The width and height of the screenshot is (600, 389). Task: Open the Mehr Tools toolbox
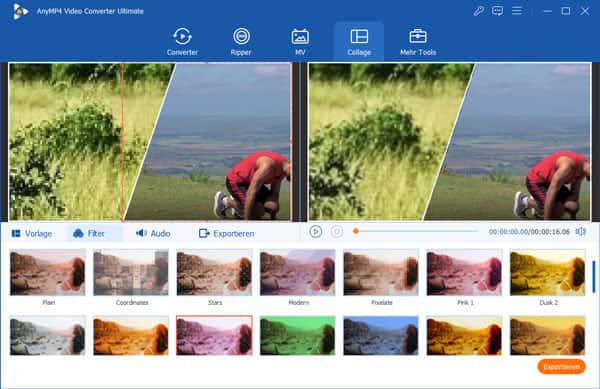click(x=418, y=42)
